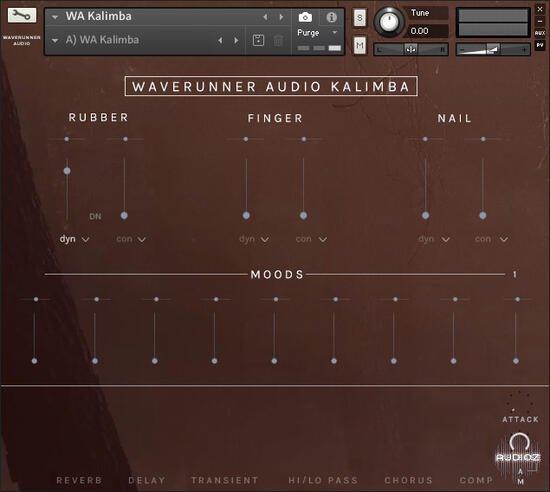This screenshot has height=492, width=550.
Task: Click the save snapshot disk icon
Action: (259, 40)
